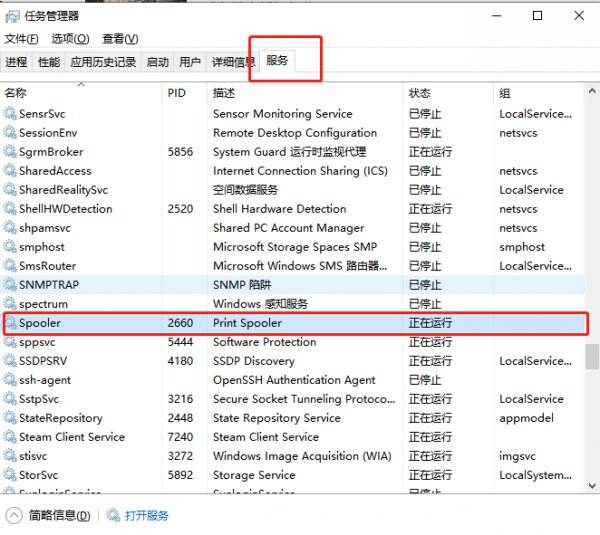Open the 文件(F) menu
Image resolution: width=600 pixels, height=535 pixels.
[21, 39]
